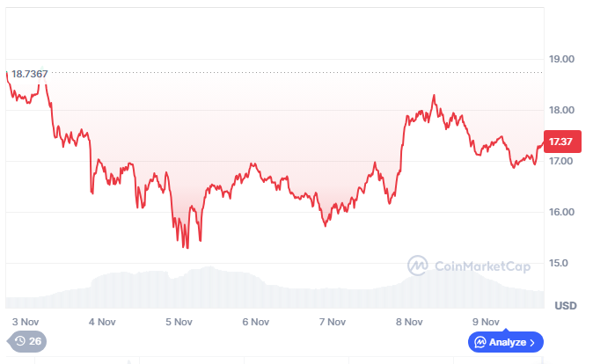
Task: Open the 26 events badge
Action: (x=27, y=341)
